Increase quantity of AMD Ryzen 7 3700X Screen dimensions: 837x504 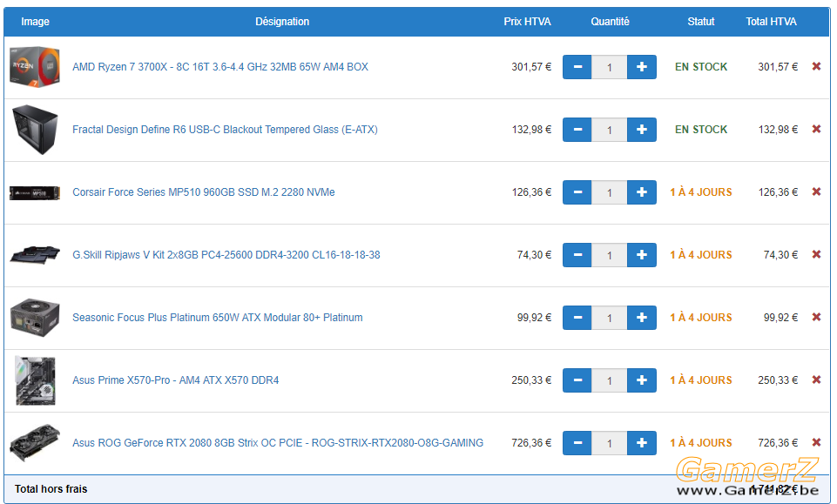[x=642, y=67]
